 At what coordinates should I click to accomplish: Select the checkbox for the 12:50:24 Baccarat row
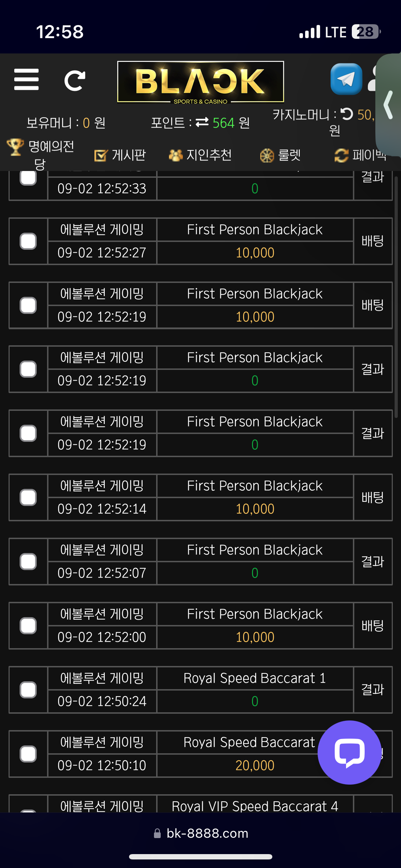[x=28, y=690]
